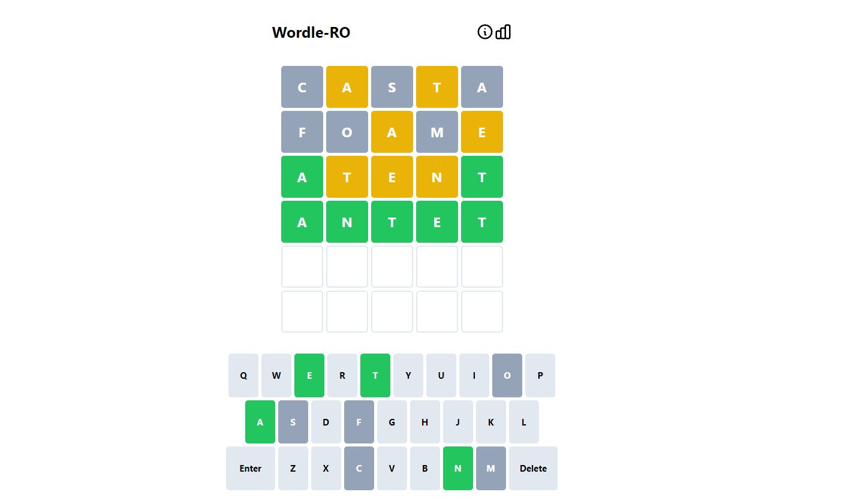Select the yellow E tile in FOAME row
Image resolution: width=849 pixels, height=504 pixels.
(482, 132)
